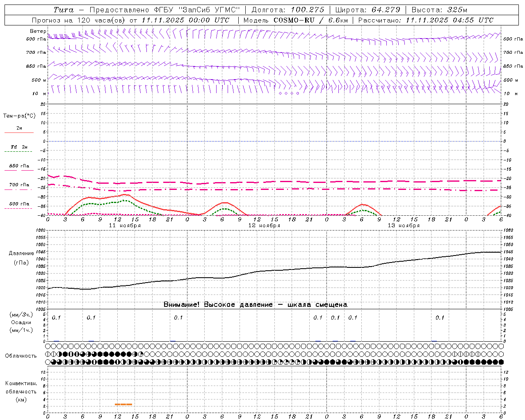Click the "Td 2м" dew point legend entry
The width and height of the screenshot is (525, 420).
coord(19,147)
